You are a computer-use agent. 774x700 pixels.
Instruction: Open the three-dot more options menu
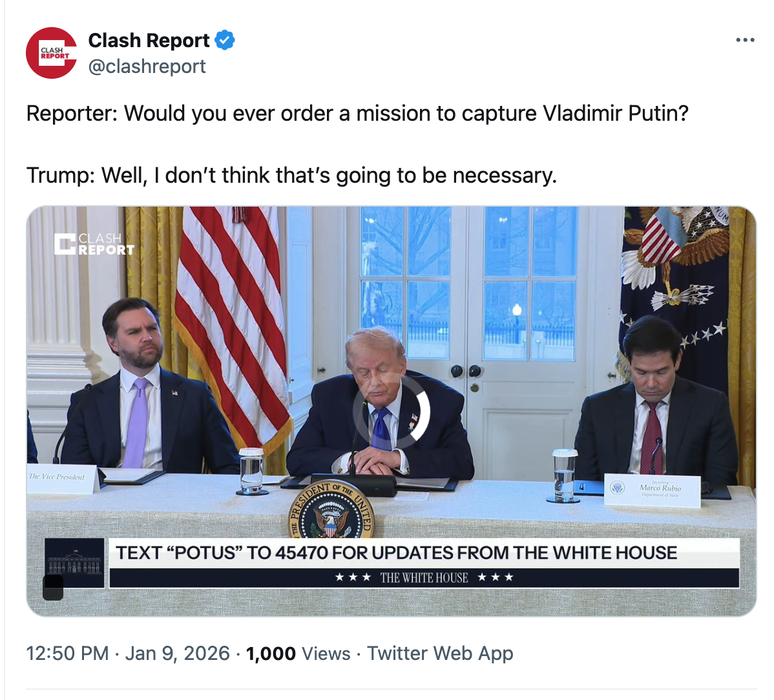pyautogui.click(x=745, y=40)
